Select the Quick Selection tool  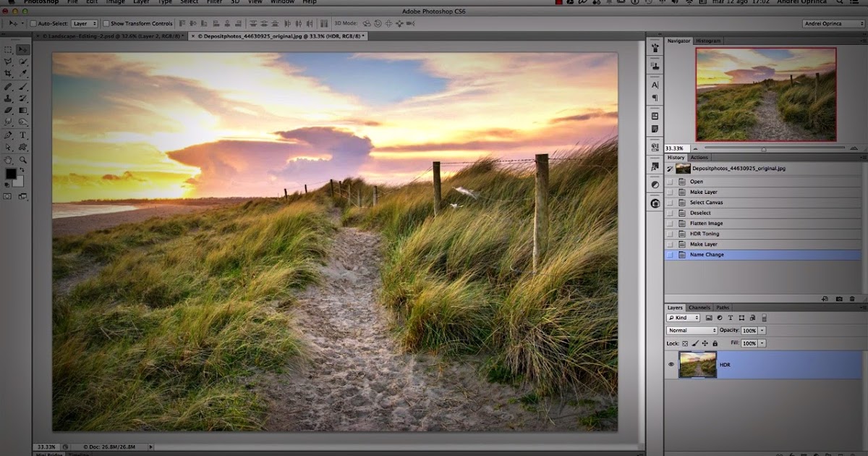tap(23, 62)
